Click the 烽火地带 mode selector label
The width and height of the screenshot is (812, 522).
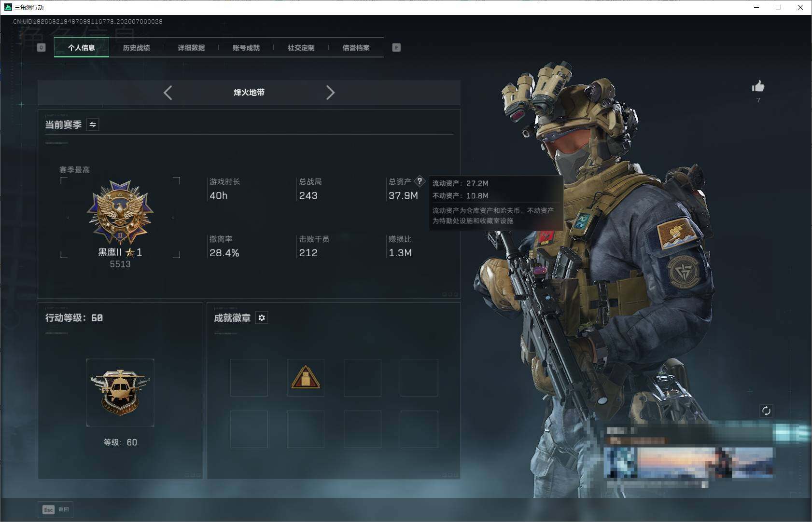(249, 93)
